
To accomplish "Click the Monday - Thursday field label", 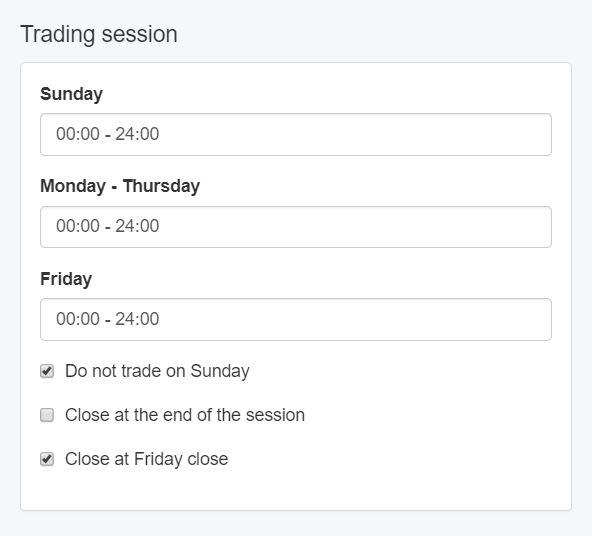I will click(x=120, y=186).
